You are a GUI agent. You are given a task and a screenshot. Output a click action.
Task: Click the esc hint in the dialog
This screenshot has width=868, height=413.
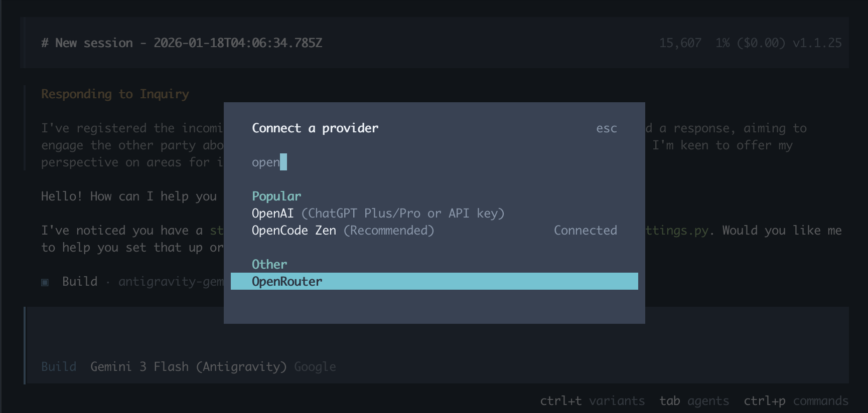click(x=607, y=128)
